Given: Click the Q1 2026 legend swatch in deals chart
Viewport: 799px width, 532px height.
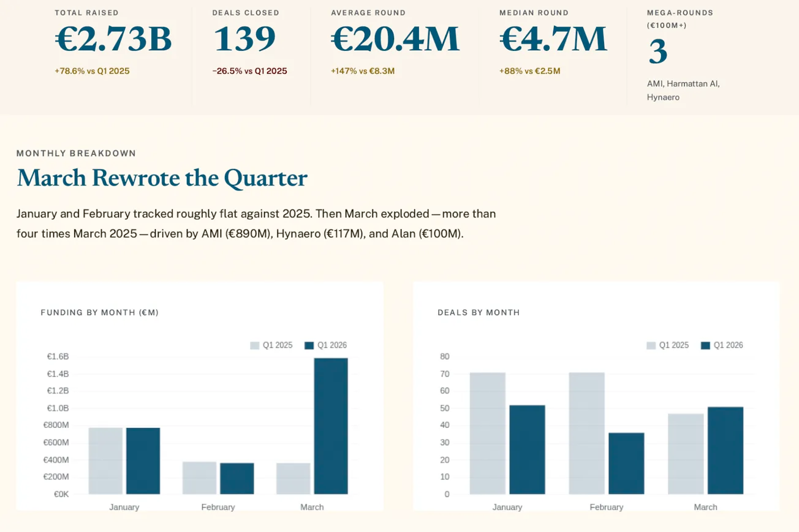Looking at the screenshot, I should click(705, 345).
